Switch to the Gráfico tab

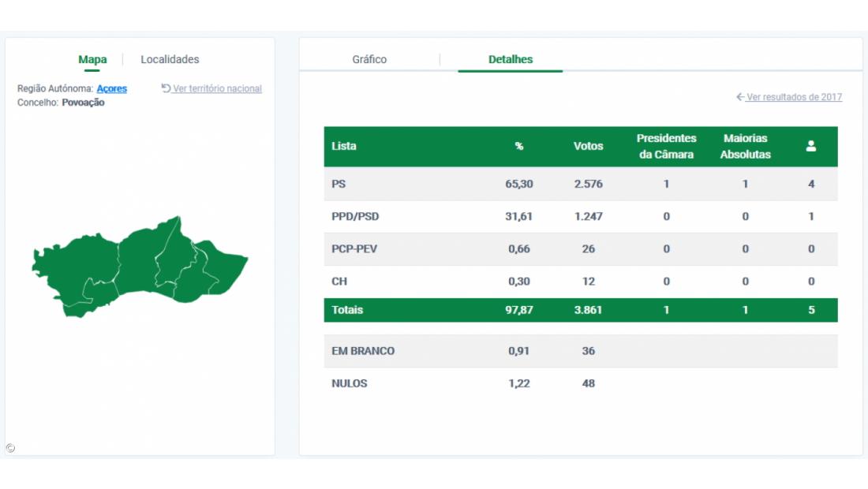coord(369,60)
